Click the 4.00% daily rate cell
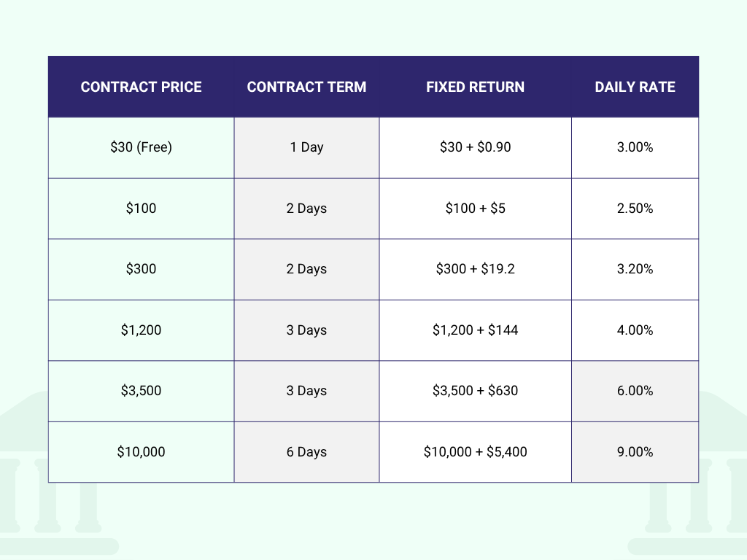This screenshot has height=560, width=747. (635, 330)
